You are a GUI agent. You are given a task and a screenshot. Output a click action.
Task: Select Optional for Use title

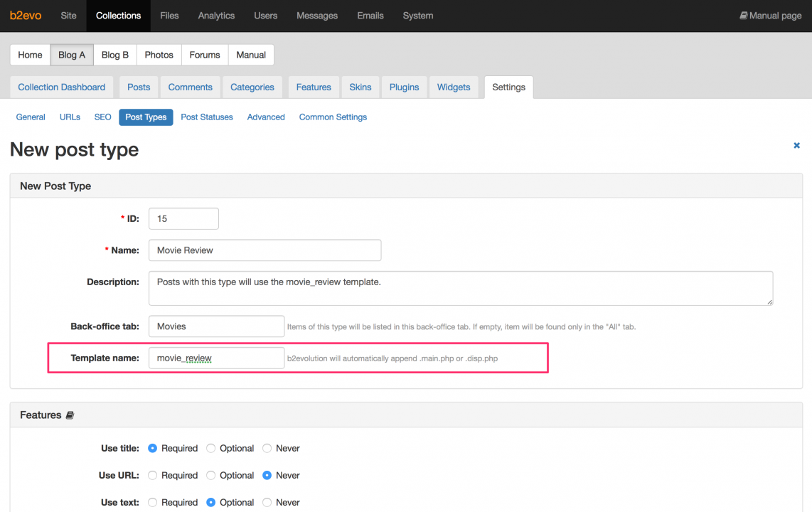point(210,448)
